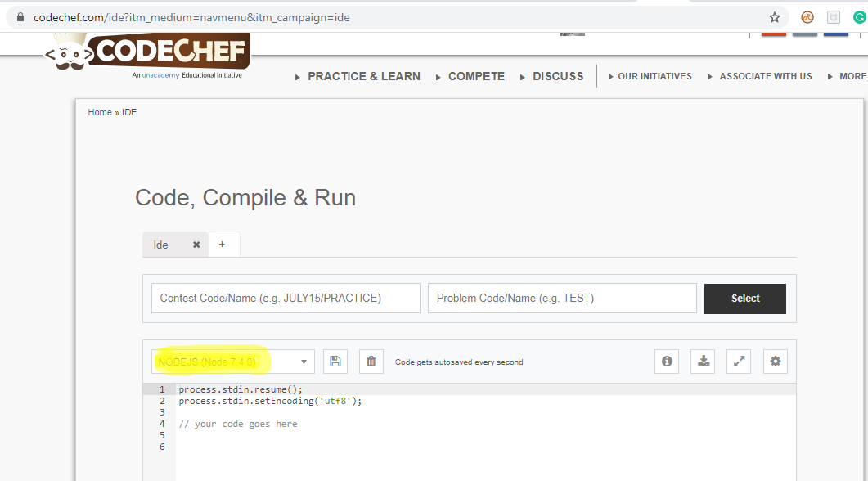This screenshot has height=481, width=868.
Task: Open the IDE information icon
Action: click(x=666, y=361)
